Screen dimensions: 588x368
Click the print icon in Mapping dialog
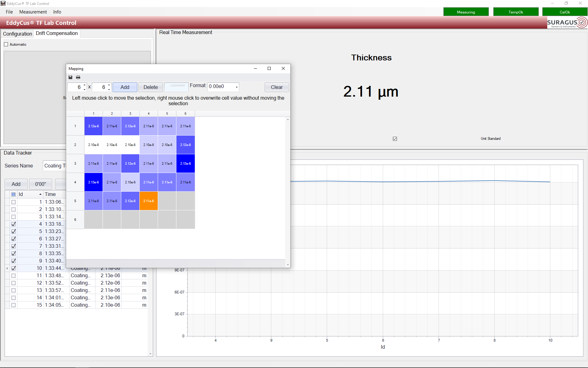click(x=78, y=77)
